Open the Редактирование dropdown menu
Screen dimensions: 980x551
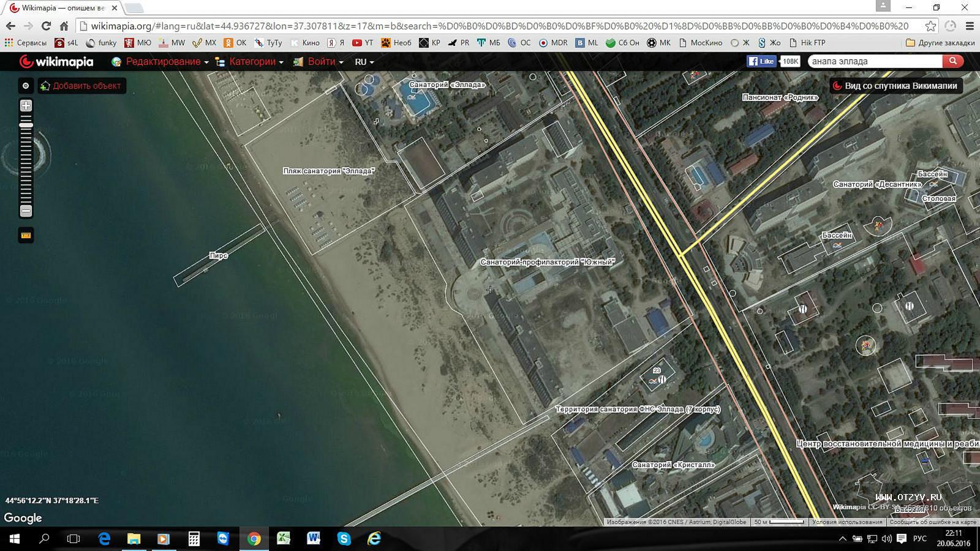pos(160,62)
